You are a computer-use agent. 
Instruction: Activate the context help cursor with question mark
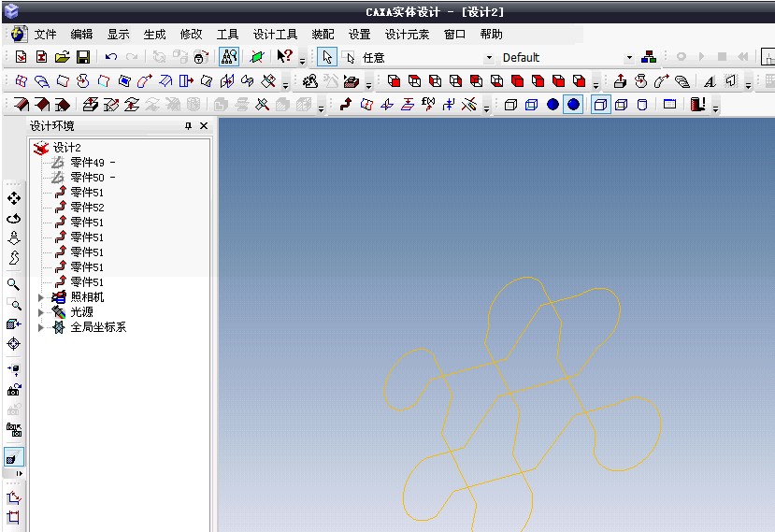pos(285,56)
